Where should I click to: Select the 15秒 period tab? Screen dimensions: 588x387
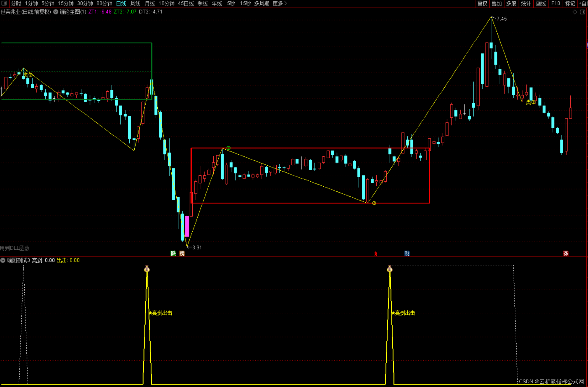coord(245,3)
